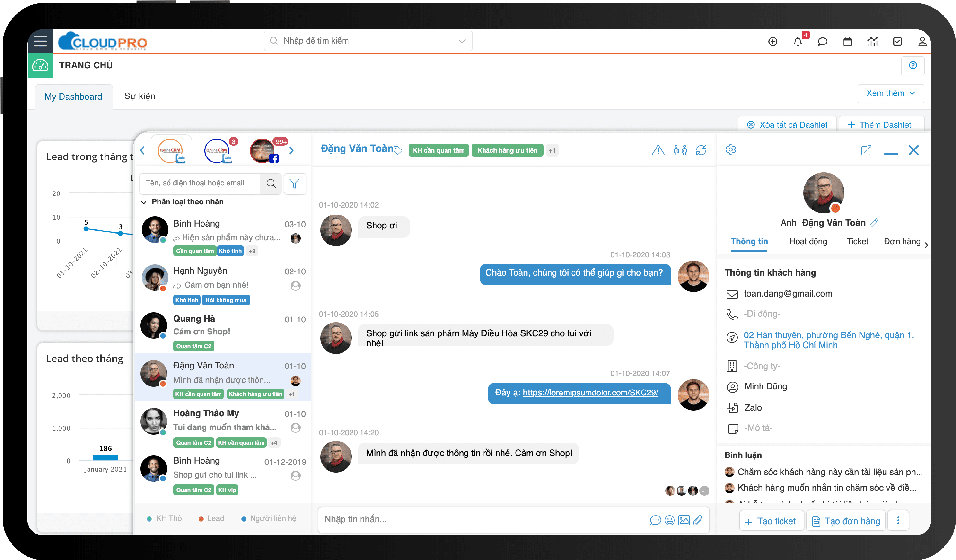Click the pencil icon beside Đặng Văn Toàn

[x=874, y=223]
